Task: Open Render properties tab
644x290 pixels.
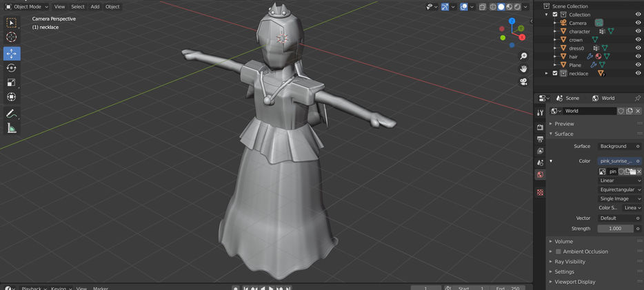Action: click(x=541, y=127)
